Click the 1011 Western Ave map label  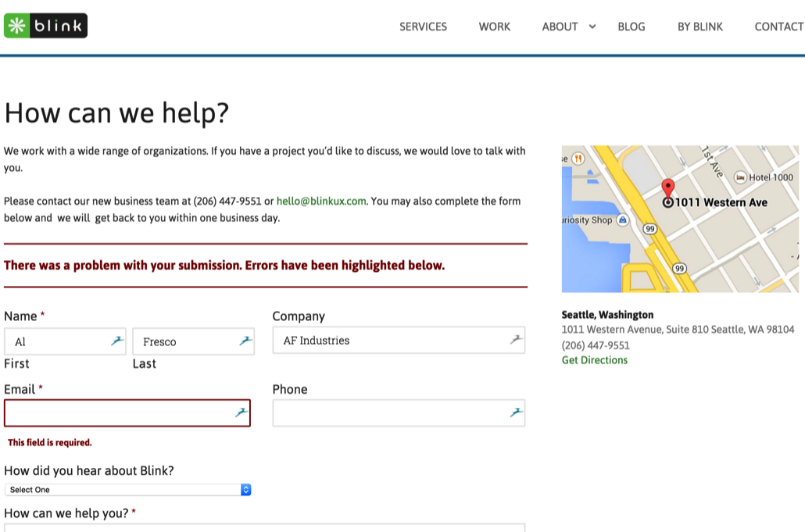[721, 202]
